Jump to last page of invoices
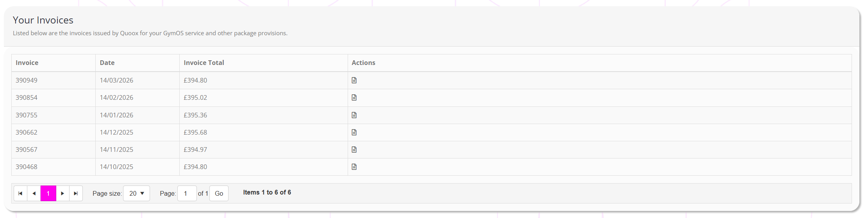Viewport: 868px width, 218px height. pyautogui.click(x=76, y=193)
